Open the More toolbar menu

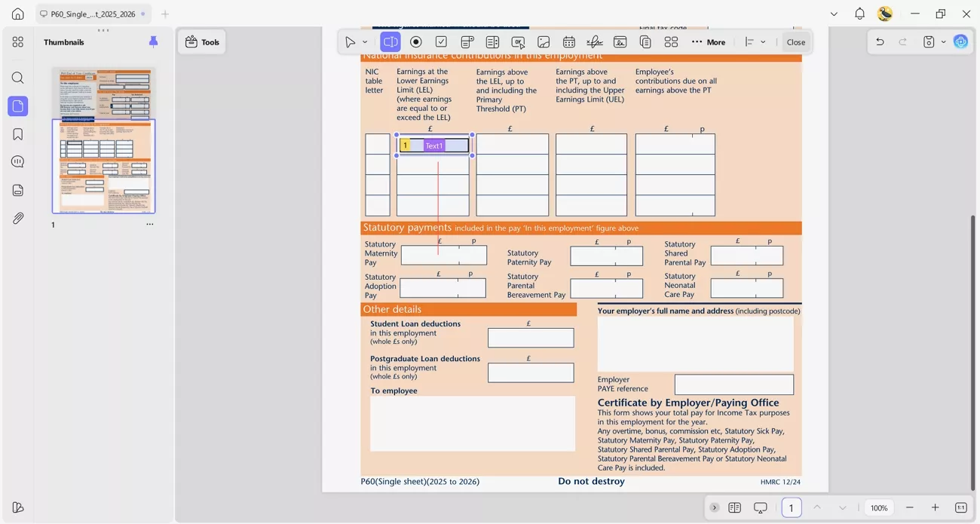pos(709,41)
